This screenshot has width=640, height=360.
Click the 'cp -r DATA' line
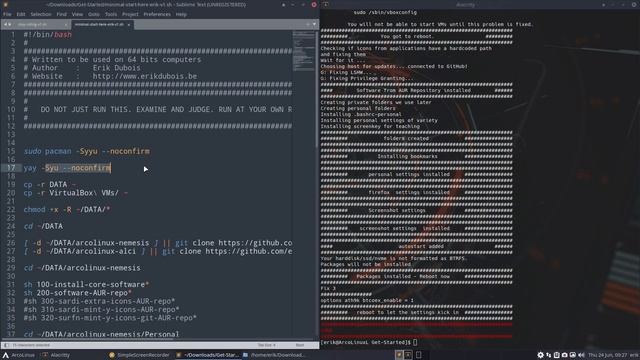coord(49,184)
